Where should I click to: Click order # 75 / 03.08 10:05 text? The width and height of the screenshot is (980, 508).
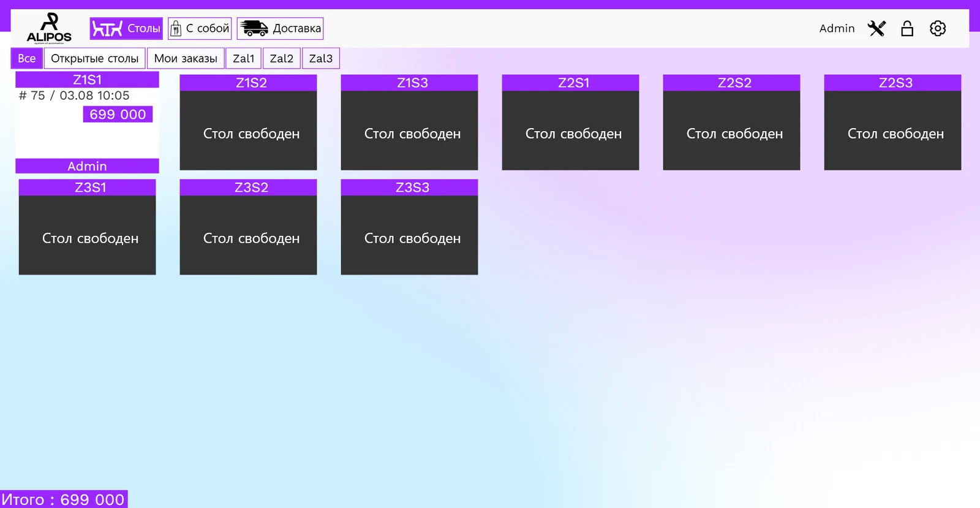coord(74,96)
